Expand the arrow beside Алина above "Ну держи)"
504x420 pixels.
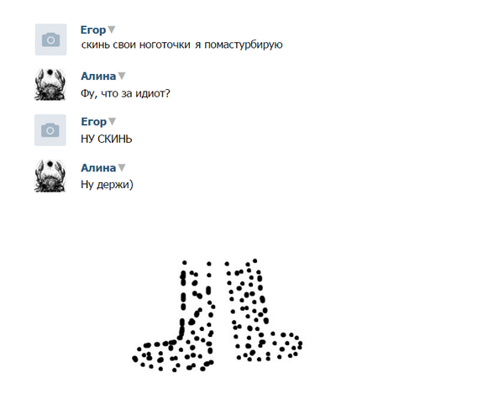pos(122,168)
